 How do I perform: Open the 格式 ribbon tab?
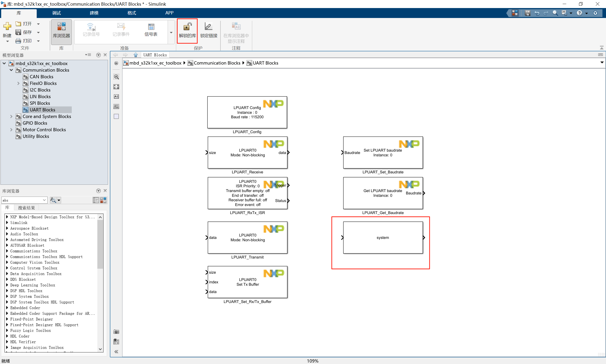pyautogui.click(x=132, y=13)
